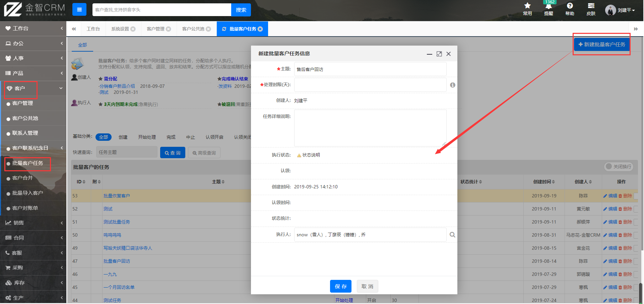Open the 帮助 help icon
Screen dimensions: 644x304
point(570,9)
